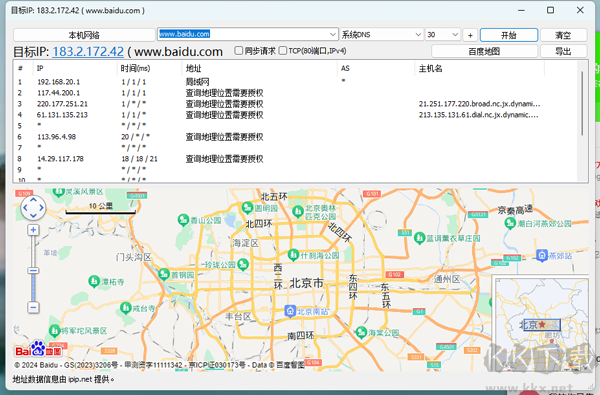Zoom out with the map minus icon
The height and width of the screenshot is (395, 600).
click(33, 307)
